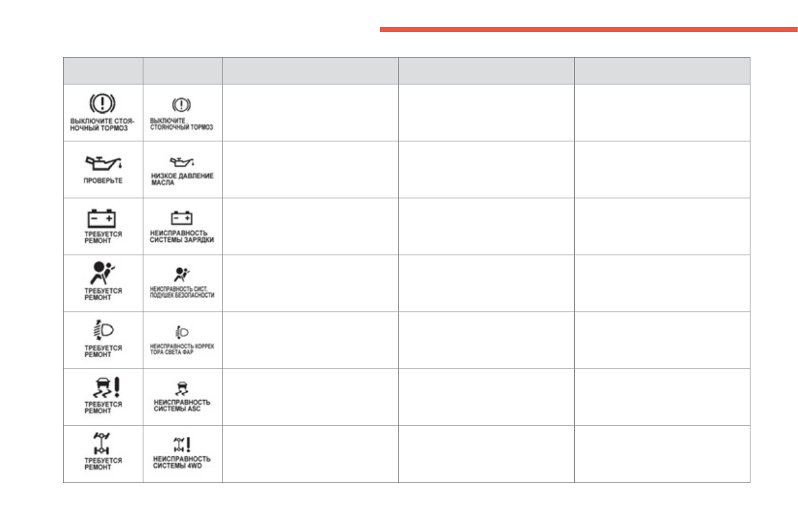Click the ПРОВЕРЬТЕ label
The width and height of the screenshot is (798, 532).
(x=103, y=180)
